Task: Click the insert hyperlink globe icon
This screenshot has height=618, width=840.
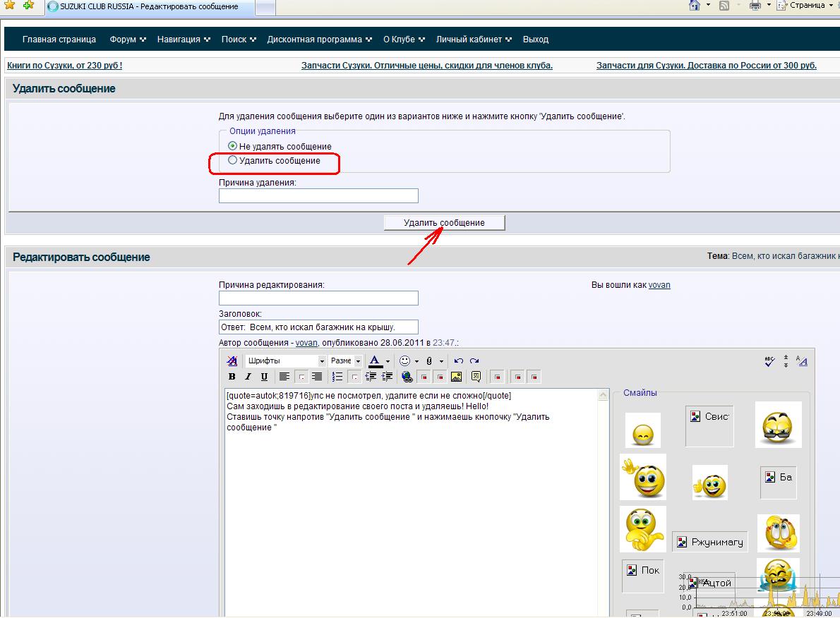Action: (407, 377)
